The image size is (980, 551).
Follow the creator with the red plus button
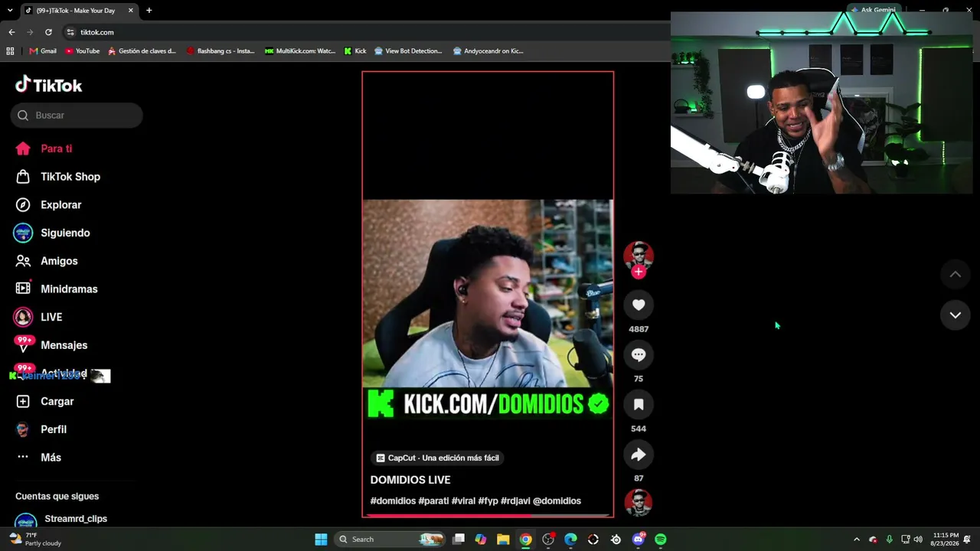coord(639,272)
